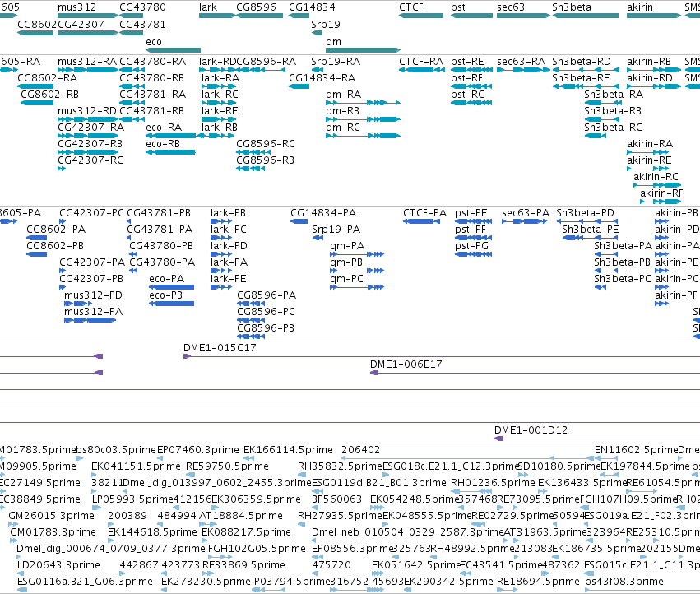Click transcript akirin-RF

[661, 202]
